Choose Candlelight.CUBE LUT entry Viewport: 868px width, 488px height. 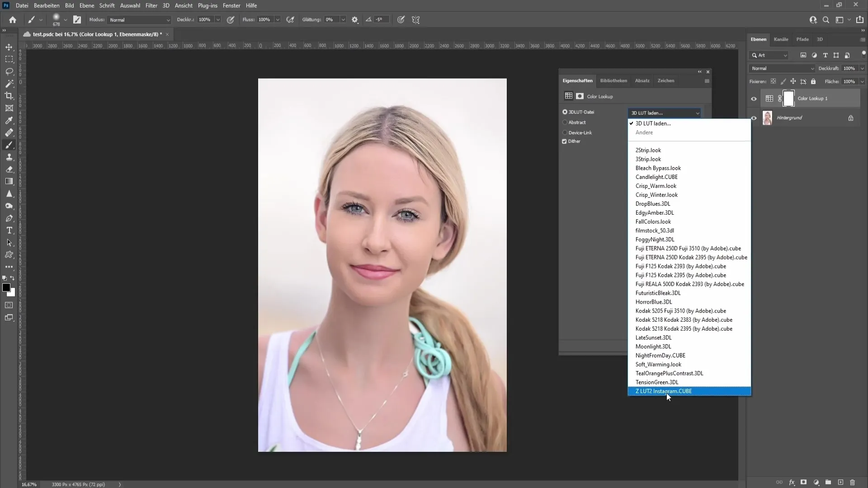tap(689, 177)
